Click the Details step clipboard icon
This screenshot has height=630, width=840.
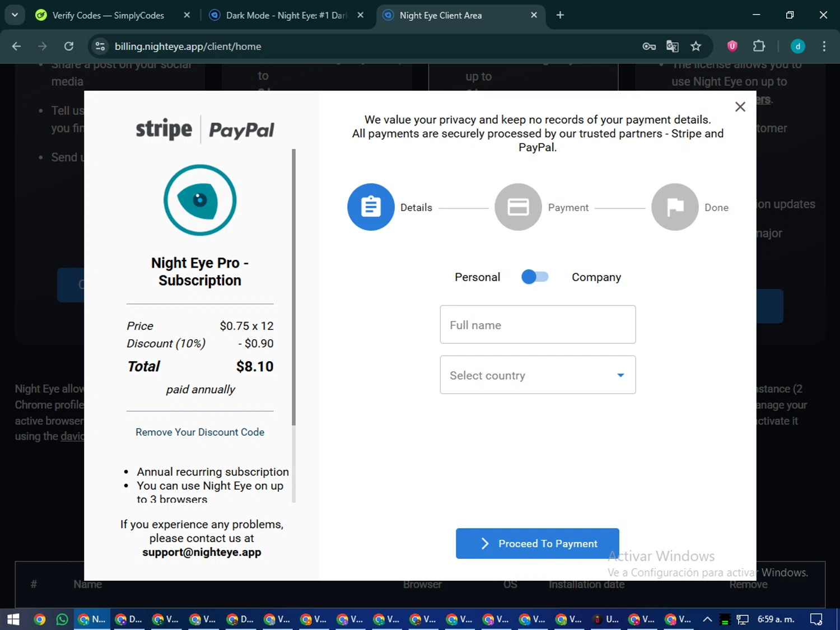[x=371, y=207]
